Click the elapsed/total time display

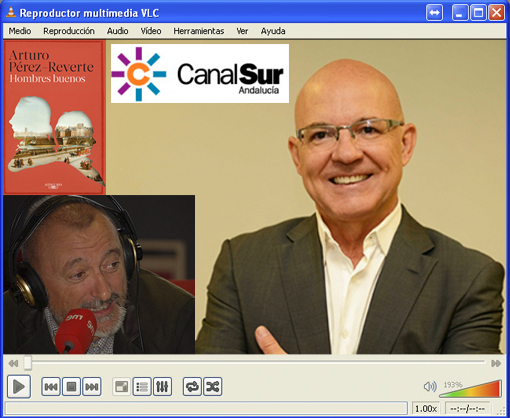click(x=467, y=408)
